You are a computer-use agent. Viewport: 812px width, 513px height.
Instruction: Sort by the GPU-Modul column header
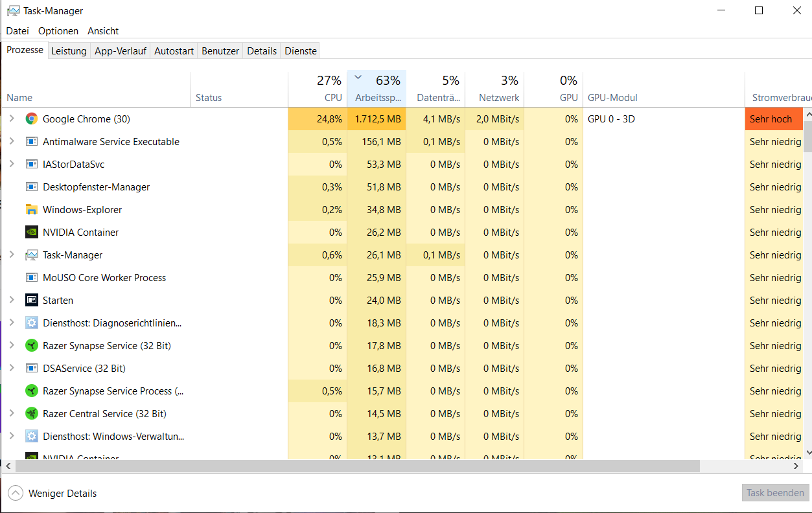click(664, 89)
